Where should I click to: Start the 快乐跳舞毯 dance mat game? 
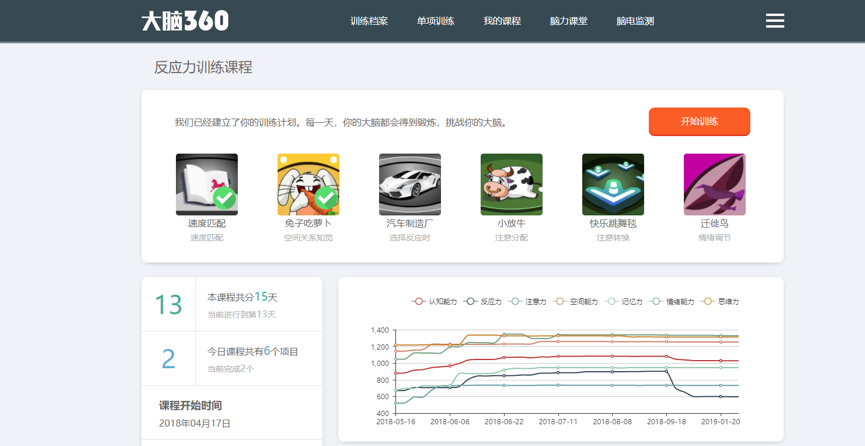click(613, 184)
